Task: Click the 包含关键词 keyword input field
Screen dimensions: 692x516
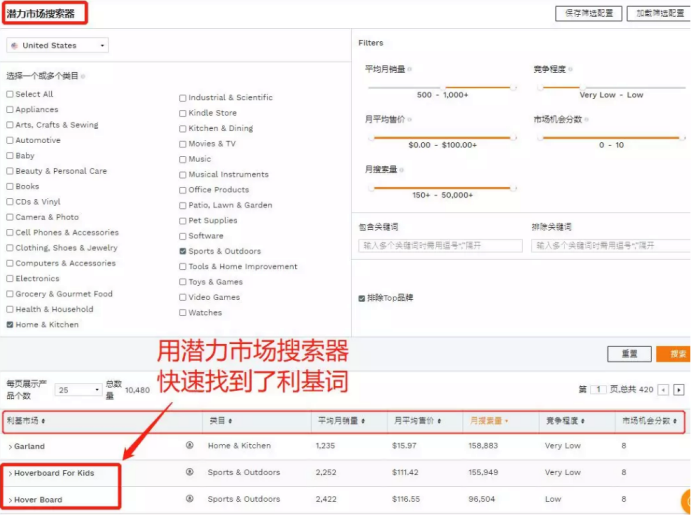Action: coord(440,245)
